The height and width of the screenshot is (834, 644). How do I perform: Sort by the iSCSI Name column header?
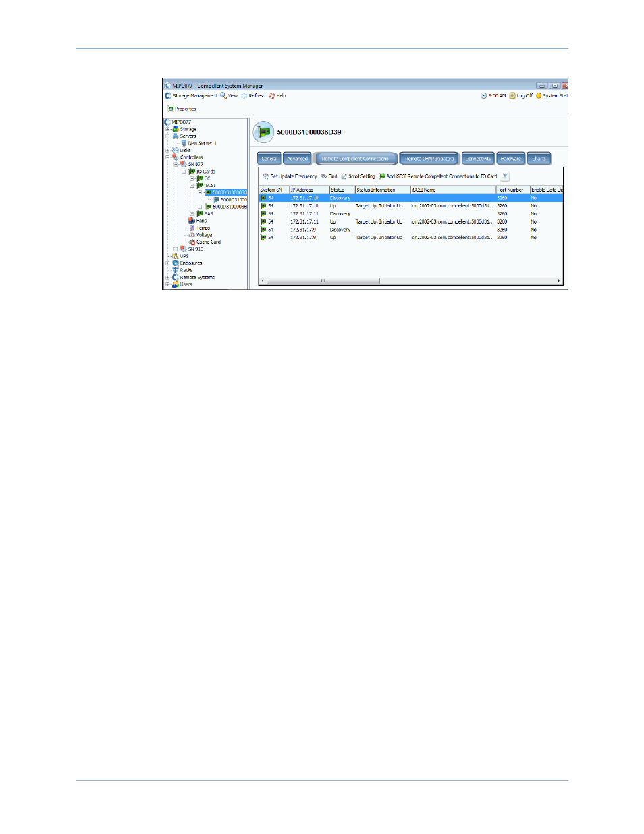click(x=453, y=190)
